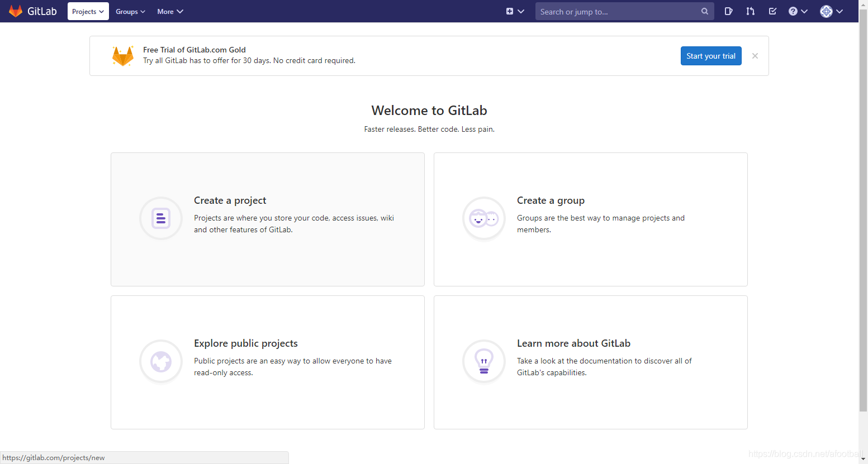The image size is (868, 464).
Task: Open the user avatar menu
Action: 831,11
